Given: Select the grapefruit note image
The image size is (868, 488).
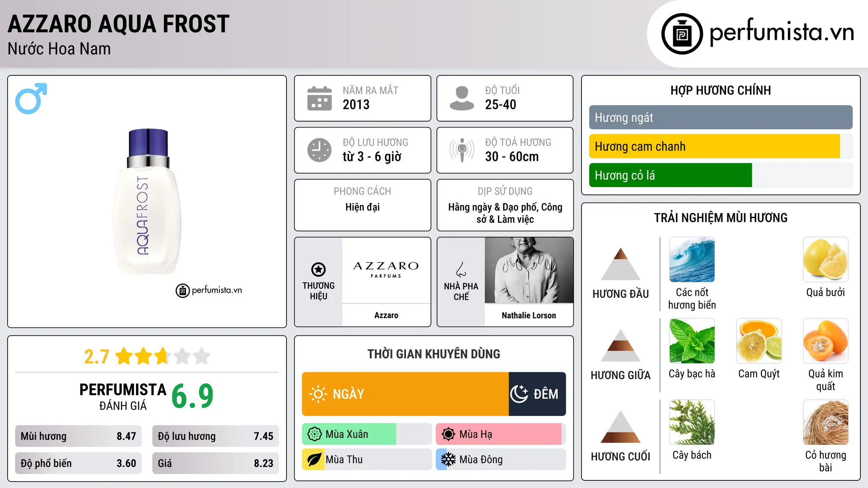Looking at the screenshot, I should (826, 260).
